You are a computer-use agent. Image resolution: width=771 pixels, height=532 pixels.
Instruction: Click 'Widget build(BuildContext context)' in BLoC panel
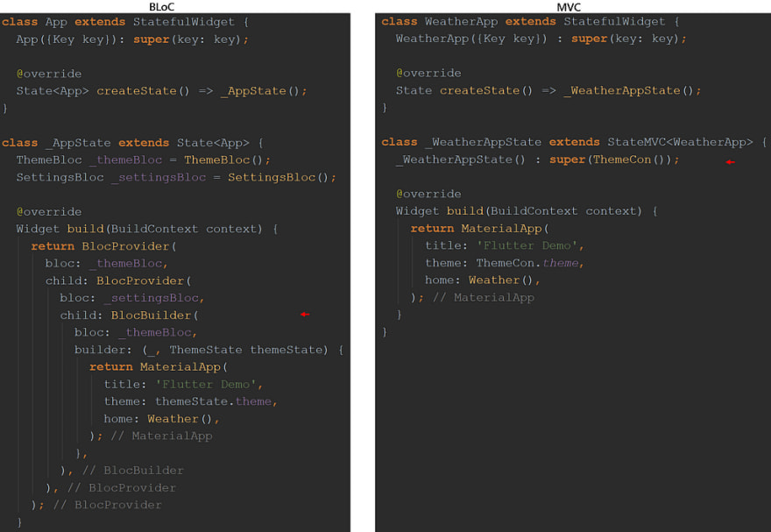tap(139, 229)
